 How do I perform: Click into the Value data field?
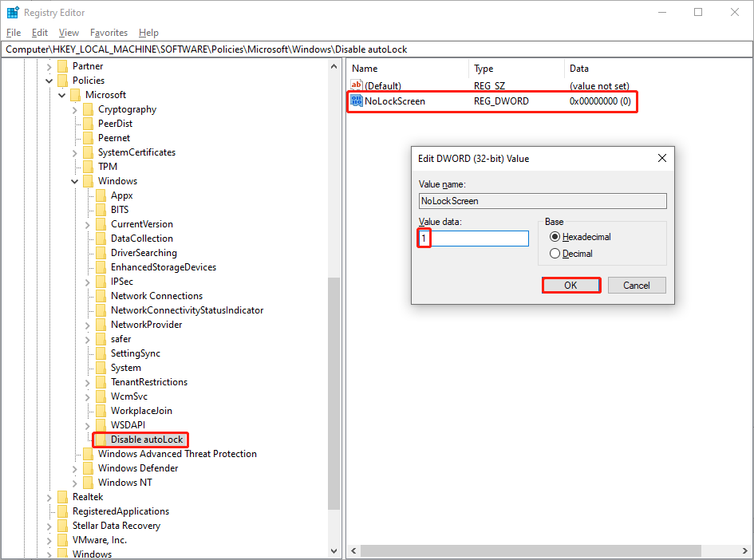point(474,239)
